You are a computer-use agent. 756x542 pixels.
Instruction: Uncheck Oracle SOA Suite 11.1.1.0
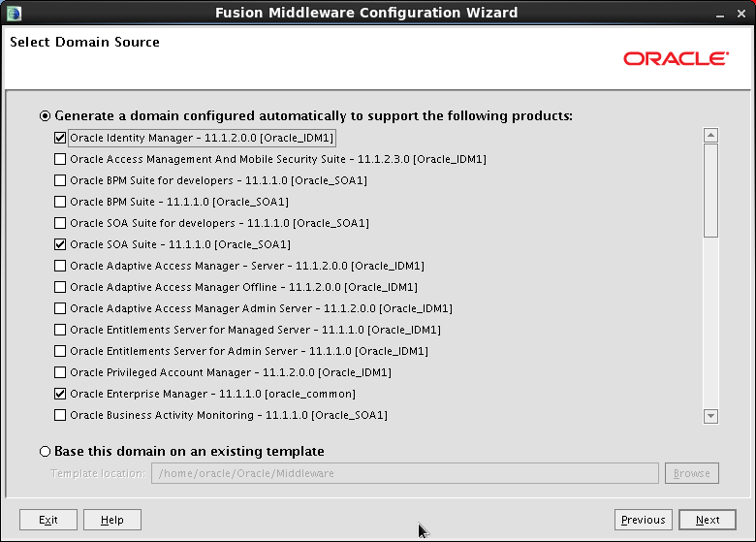(x=61, y=244)
